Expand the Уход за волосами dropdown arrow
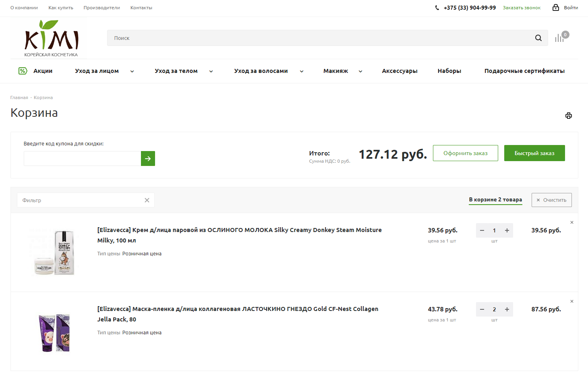 click(302, 71)
